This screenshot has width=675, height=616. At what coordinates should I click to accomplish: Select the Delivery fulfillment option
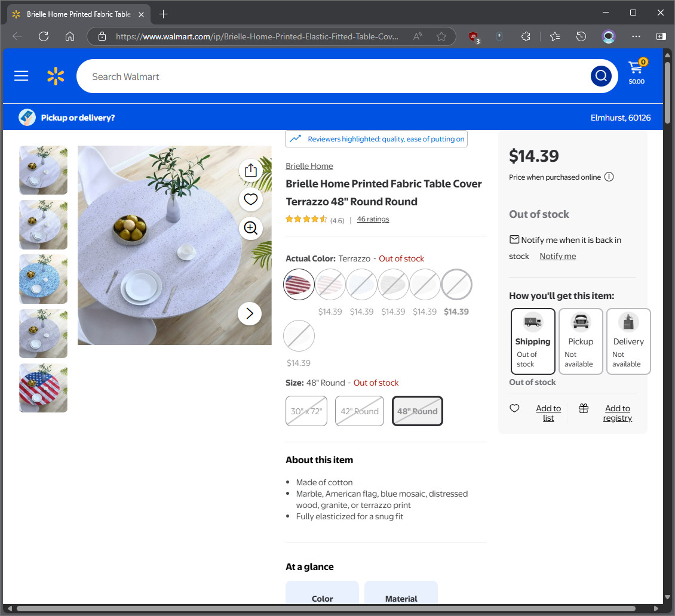point(628,341)
